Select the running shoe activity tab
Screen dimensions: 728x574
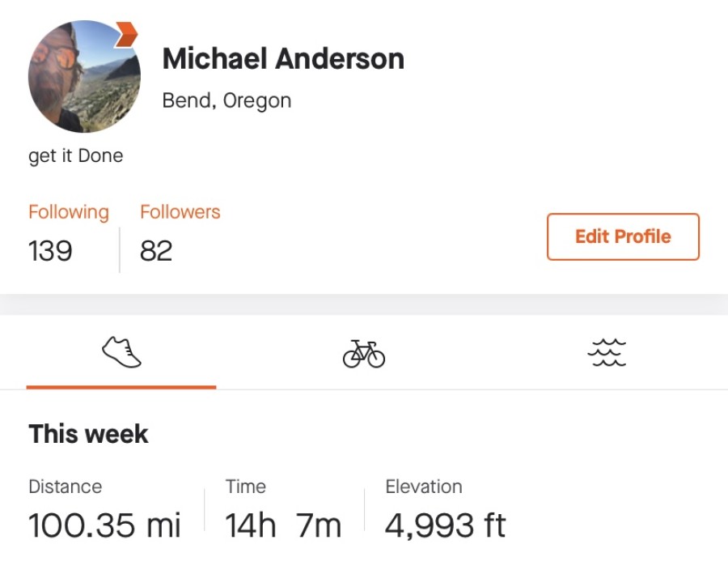coord(121,353)
